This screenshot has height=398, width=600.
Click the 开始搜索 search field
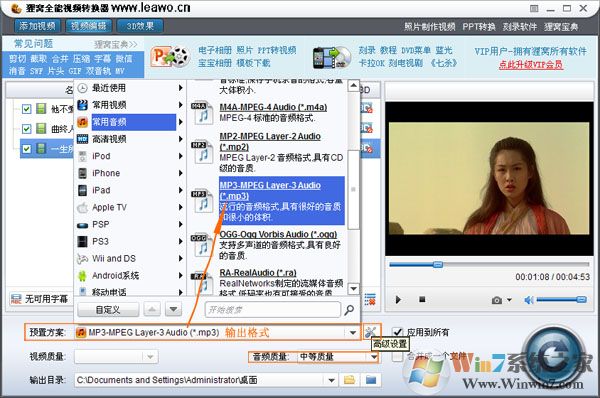[x=272, y=310]
